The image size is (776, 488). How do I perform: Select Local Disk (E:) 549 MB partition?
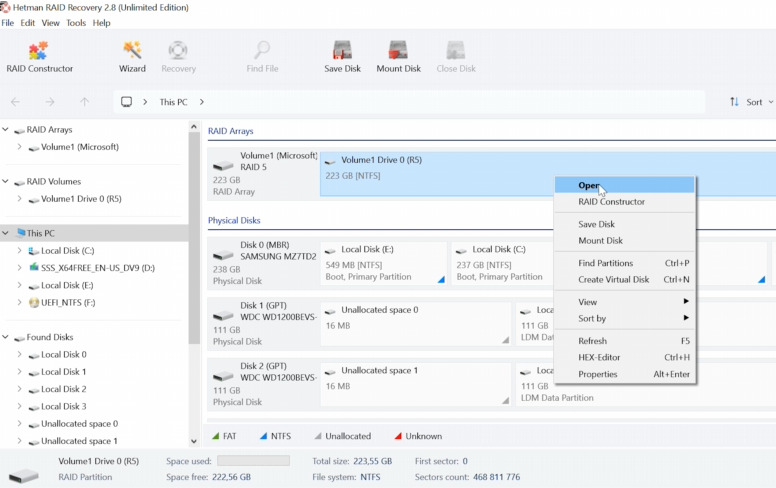coord(384,263)
